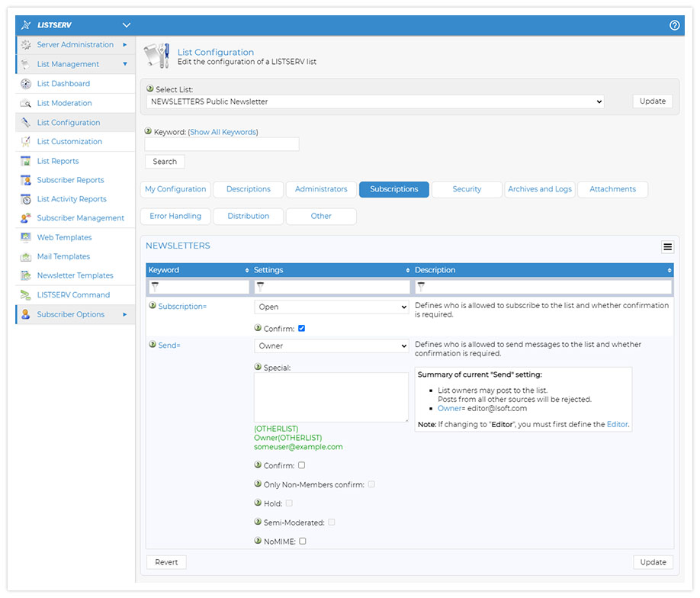The height and width of the screenshot is (598, 700).
Task: Switch to the Error Handling tab
Action: tap(175, 216)
